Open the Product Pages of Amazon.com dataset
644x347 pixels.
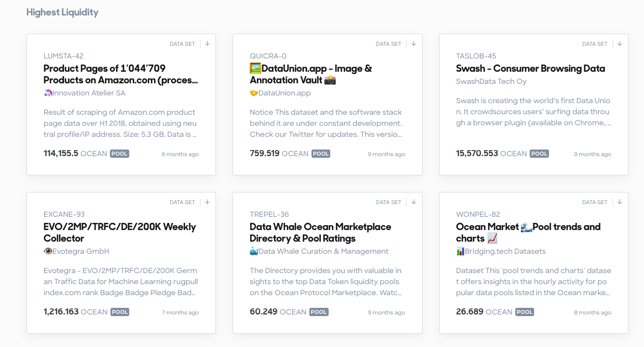(x=120, y=74)
